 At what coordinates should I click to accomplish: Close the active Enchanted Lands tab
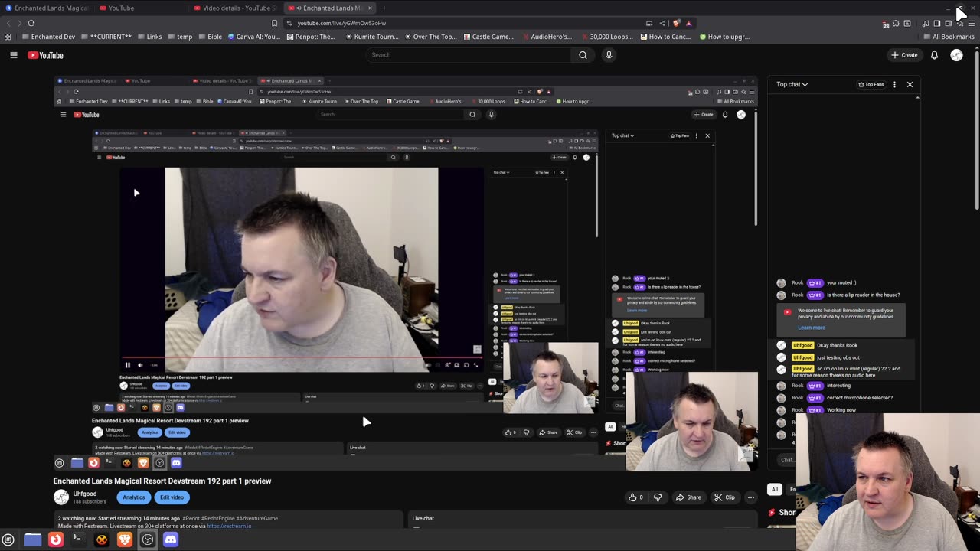point(370,8)
